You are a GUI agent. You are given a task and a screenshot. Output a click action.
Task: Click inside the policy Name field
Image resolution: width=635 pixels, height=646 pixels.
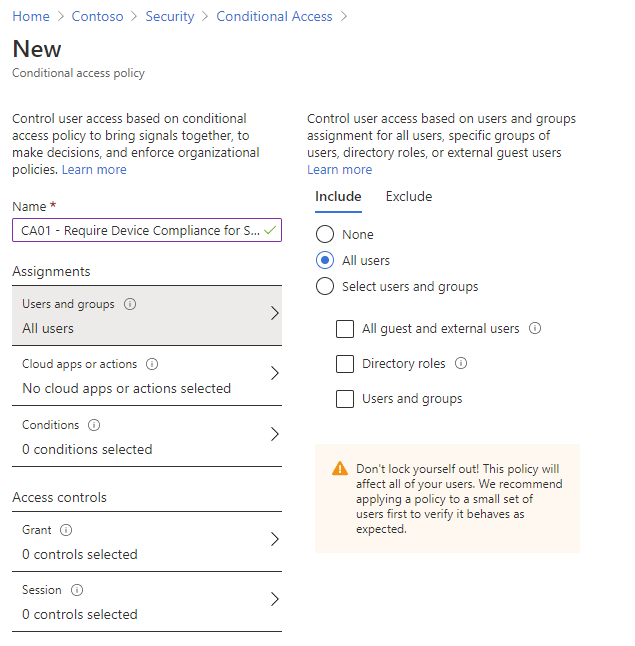[x=138, y=230]
